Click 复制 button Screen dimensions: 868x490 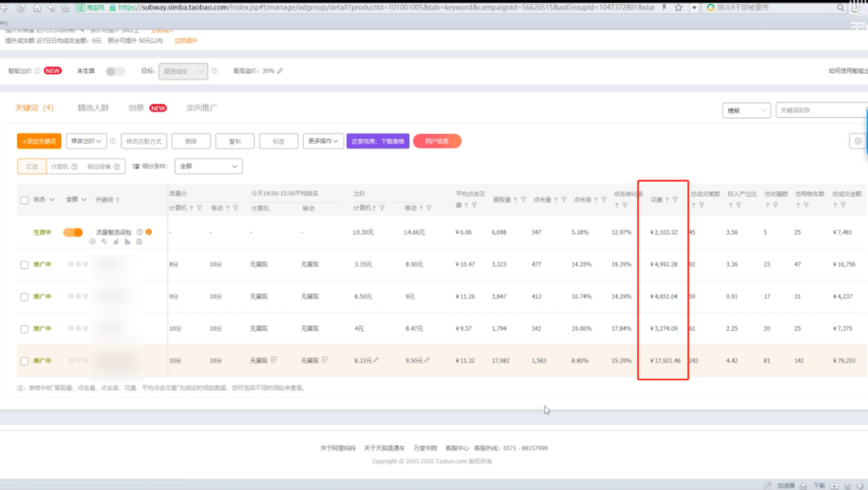pyautogui.click(x=235, y=141)
